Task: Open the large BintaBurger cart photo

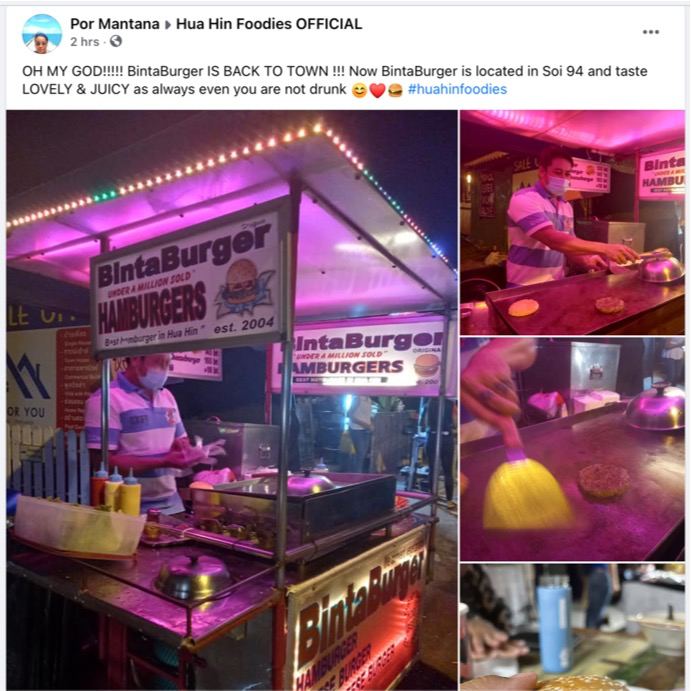Action: pyautogui.click(x=232, y=400)
